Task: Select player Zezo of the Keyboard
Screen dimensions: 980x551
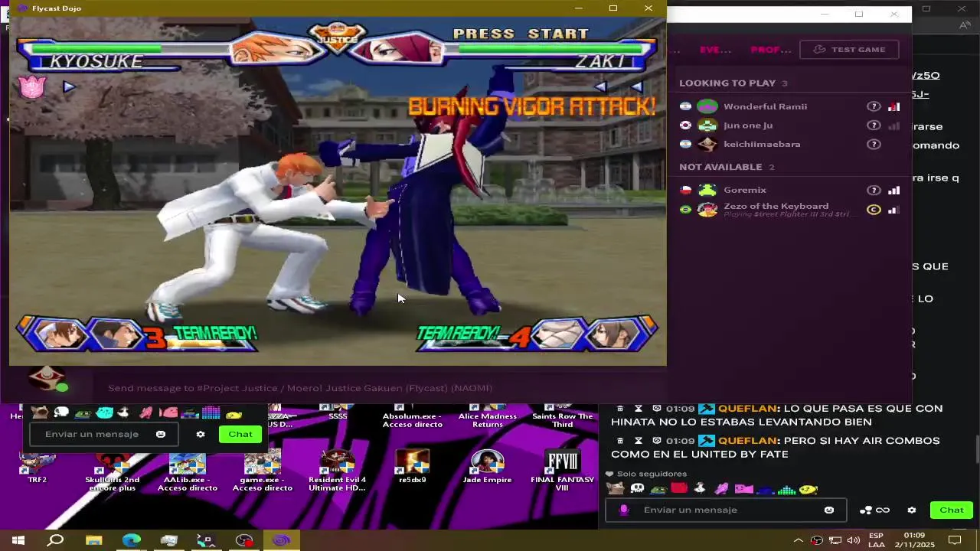Action: click(776, 206)
